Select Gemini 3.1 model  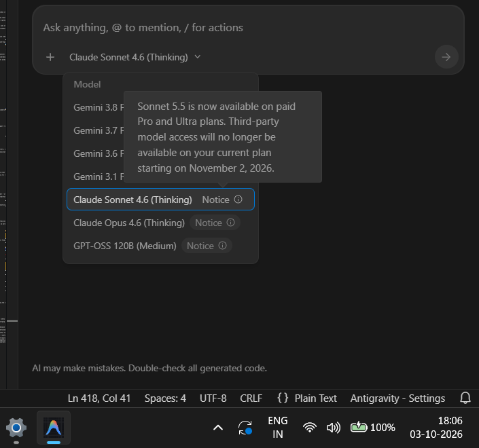[x=99, y=176]
